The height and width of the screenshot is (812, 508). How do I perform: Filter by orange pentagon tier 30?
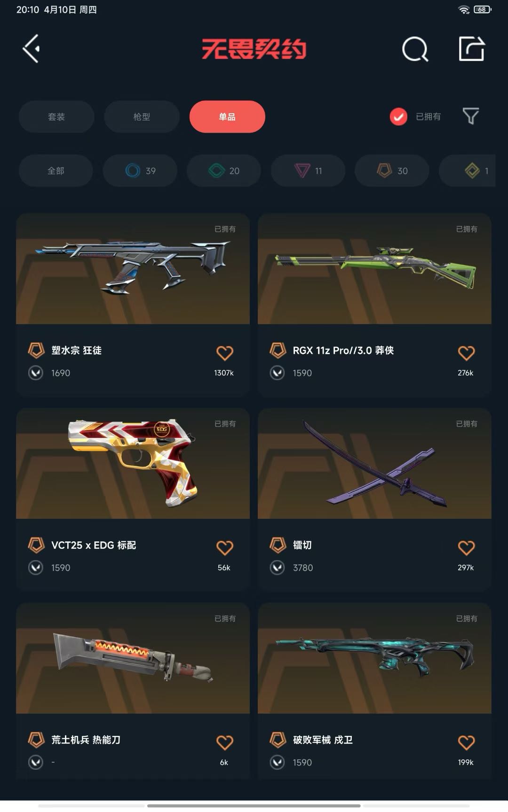392,171
